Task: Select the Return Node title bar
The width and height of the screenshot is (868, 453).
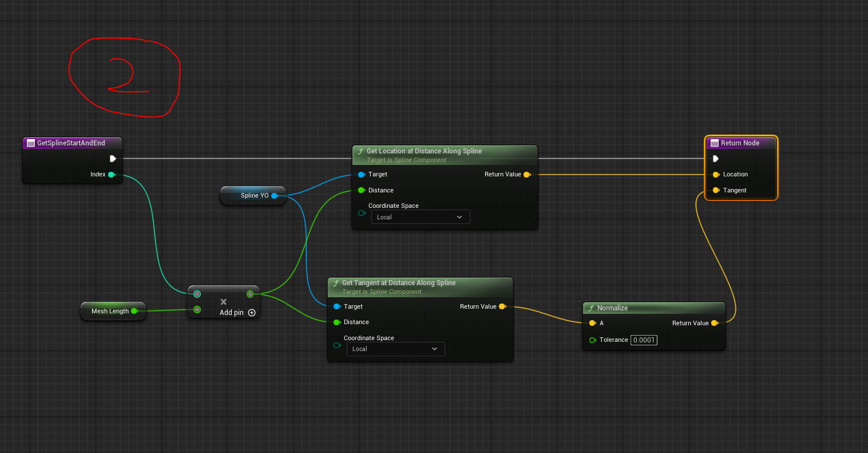Action: 741,143
